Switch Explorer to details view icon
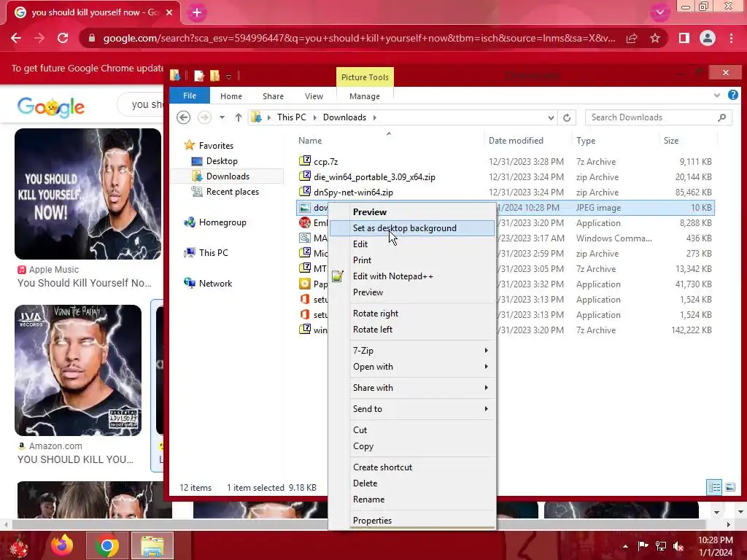The height and width of the screenshot is (560, 747). coord(714,487)
